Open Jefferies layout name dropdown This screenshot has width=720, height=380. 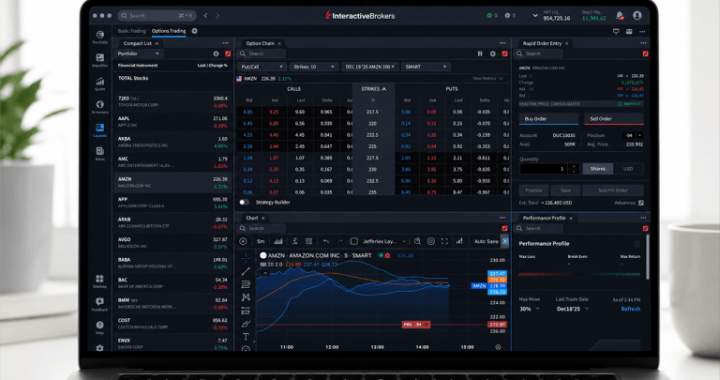pos(384,241)
